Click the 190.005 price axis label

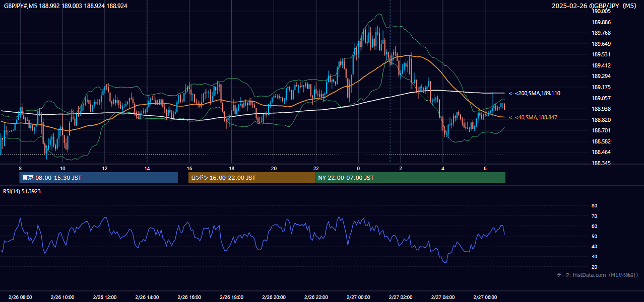601,11
